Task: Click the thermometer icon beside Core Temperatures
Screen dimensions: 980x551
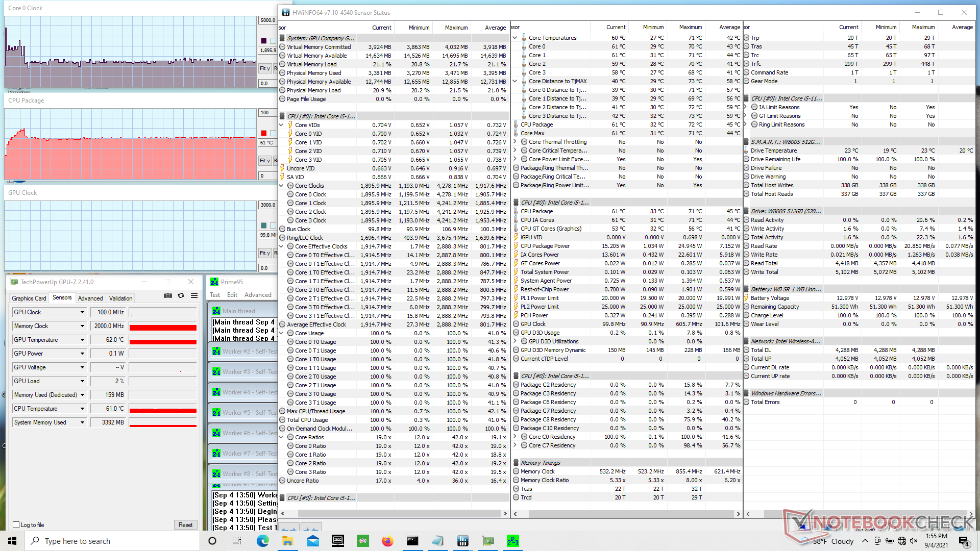Action: 524,38
